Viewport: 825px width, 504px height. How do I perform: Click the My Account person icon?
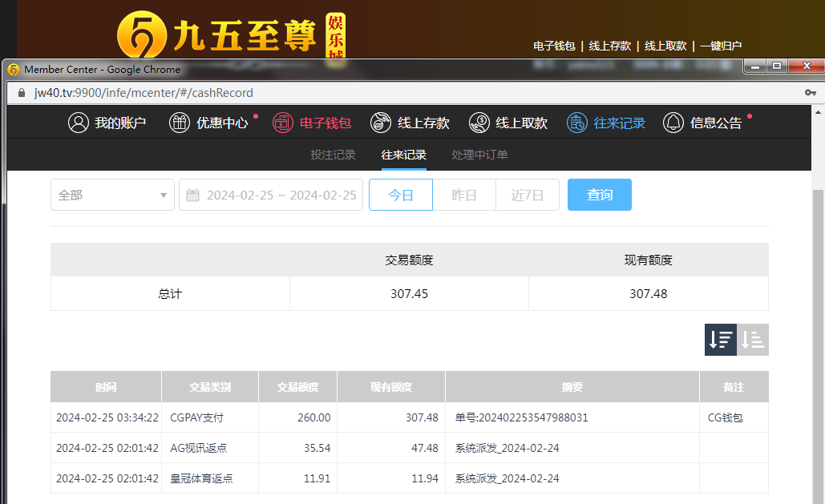(x=78, y=123)
